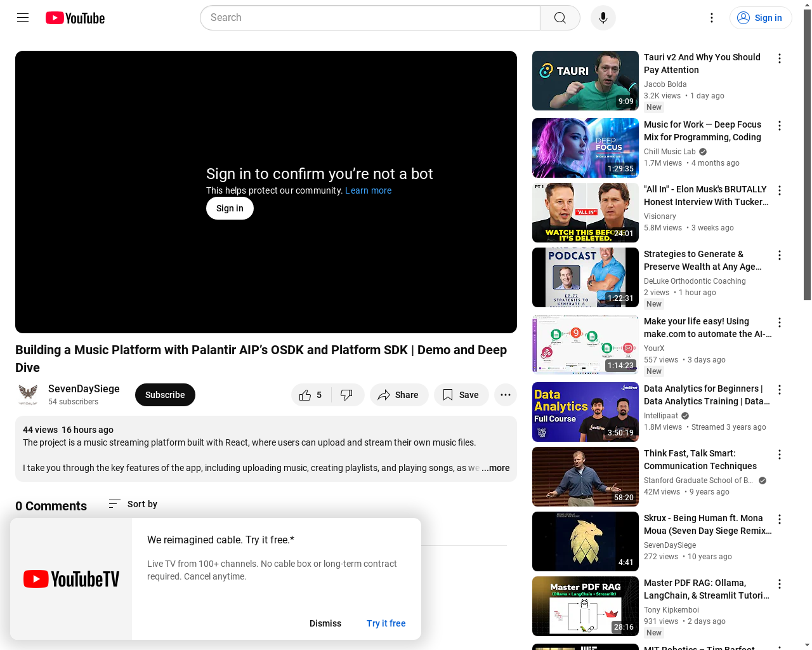
Task: Open Jacob Bolda channel text
Action: (665, 84)
